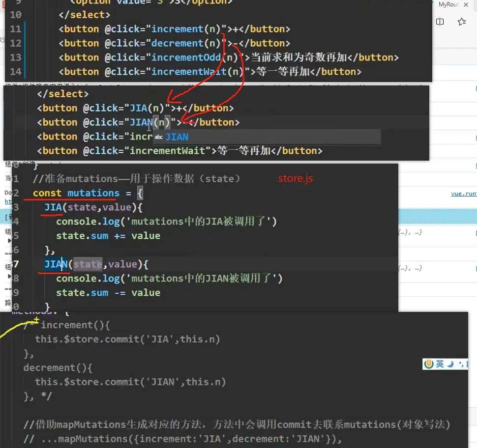The height and width of the screenshot is (448, 477).
Task: Click the abc icon beside the JIAN suggestion
Action: pyautogui.click(x=158, y=137)
